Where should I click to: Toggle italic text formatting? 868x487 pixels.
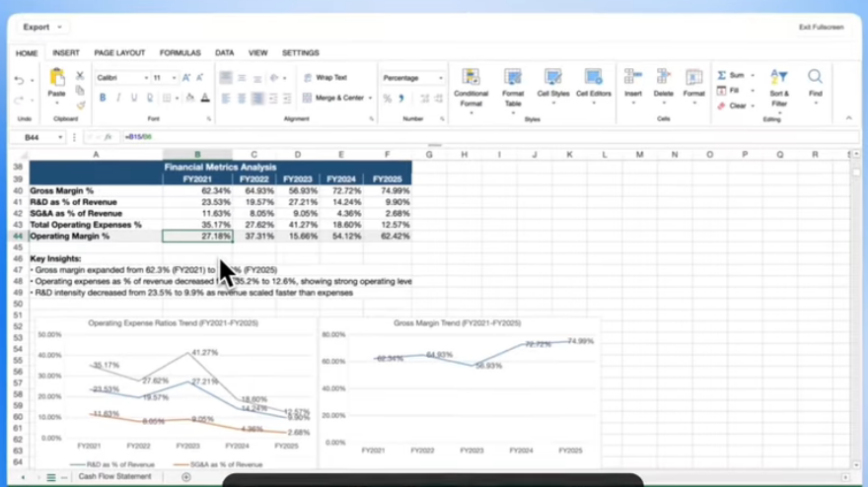[118, 98]
